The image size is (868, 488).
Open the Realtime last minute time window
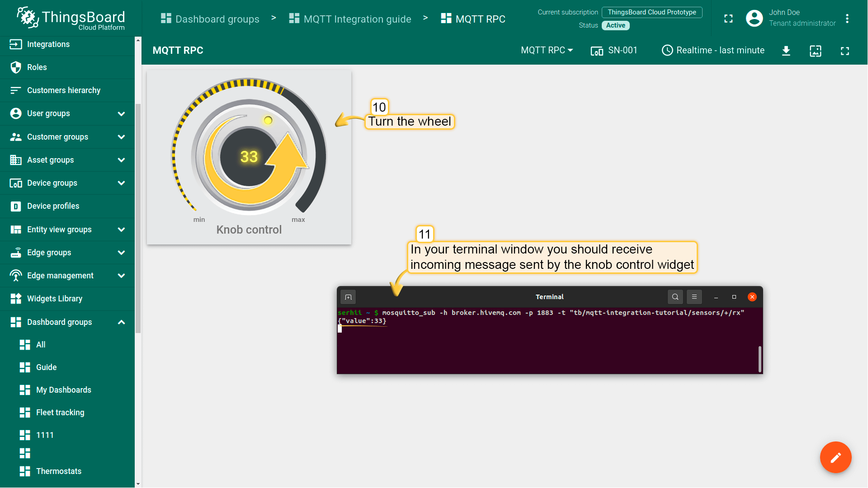(x=713, y=50)
